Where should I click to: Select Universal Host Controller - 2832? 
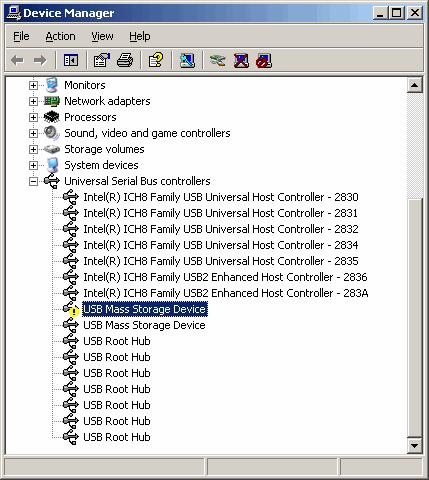click(221, 229)
